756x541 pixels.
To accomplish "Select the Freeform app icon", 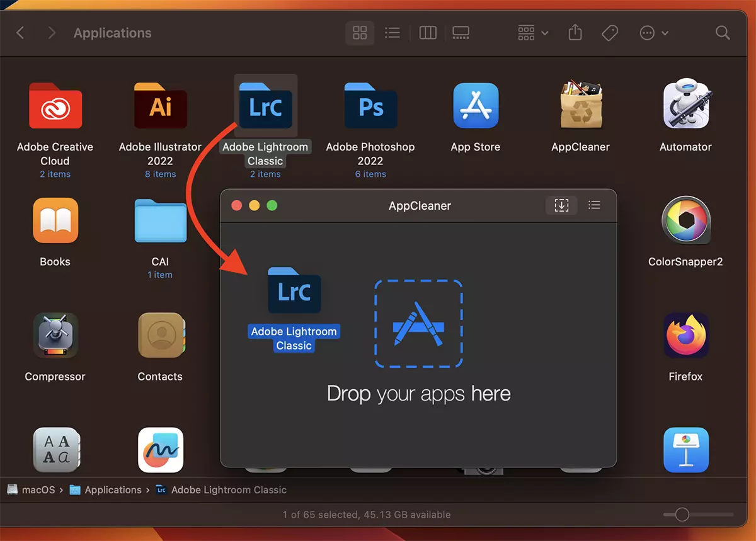I will 161,450.
